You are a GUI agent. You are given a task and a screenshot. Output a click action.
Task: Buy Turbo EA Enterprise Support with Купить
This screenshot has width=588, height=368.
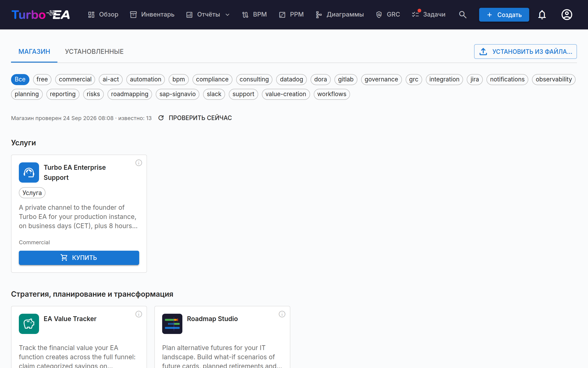pos(79,258)
